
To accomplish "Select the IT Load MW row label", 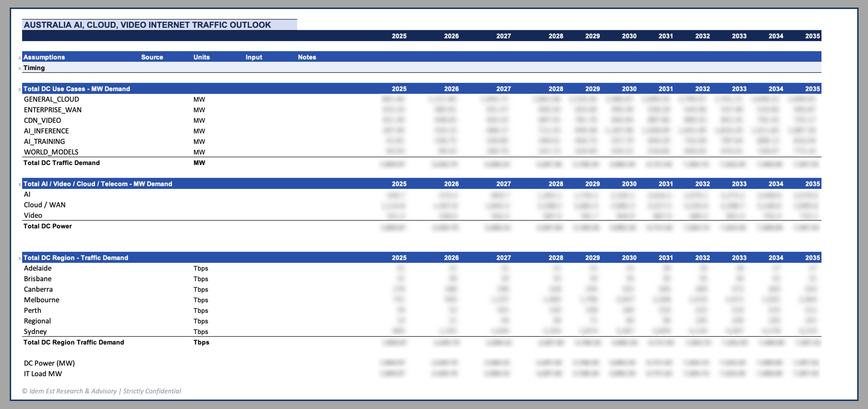I will tap(43, 374).
